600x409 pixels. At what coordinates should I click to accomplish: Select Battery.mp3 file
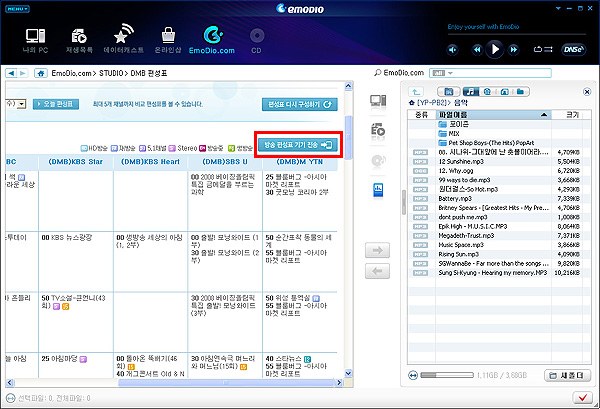455,199
